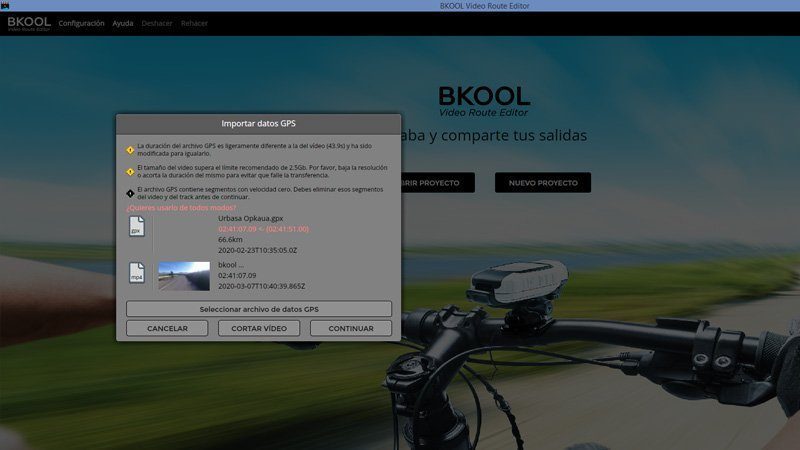Click the app icon in title bar

tap(5, 6)
